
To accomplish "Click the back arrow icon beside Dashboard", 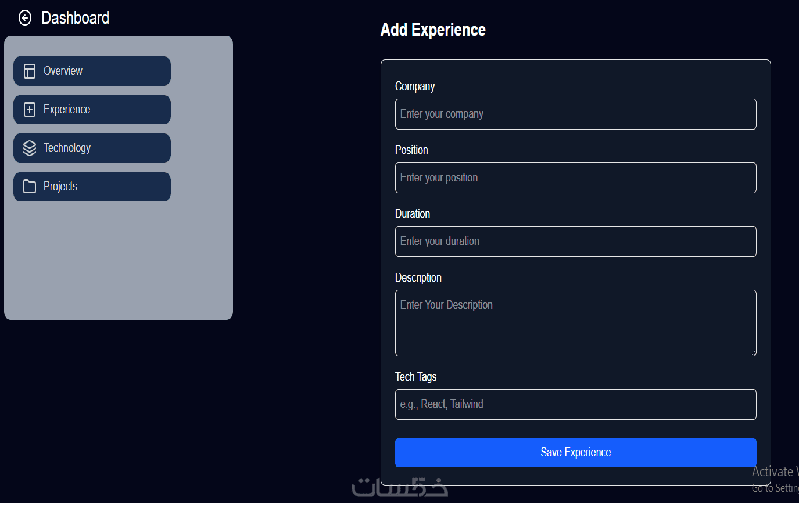I will [25, 18].
